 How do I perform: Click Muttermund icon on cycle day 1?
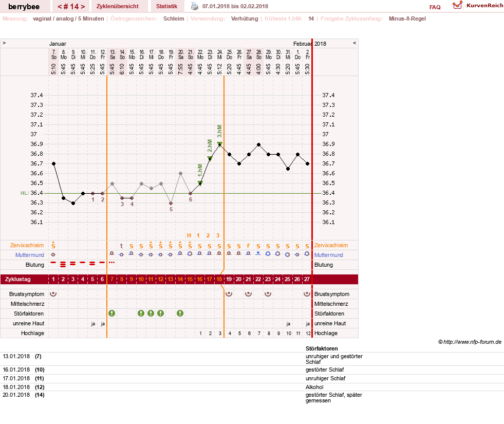tap(53, 254)
